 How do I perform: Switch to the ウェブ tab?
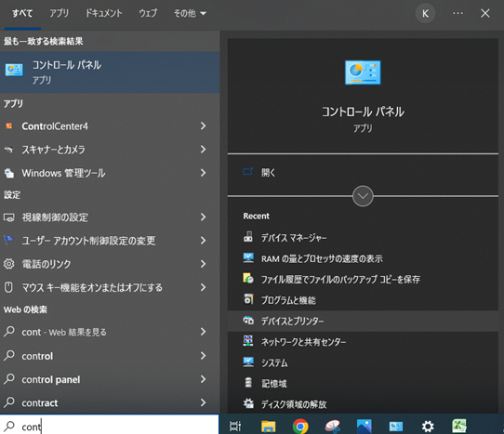tap(148, 13)
